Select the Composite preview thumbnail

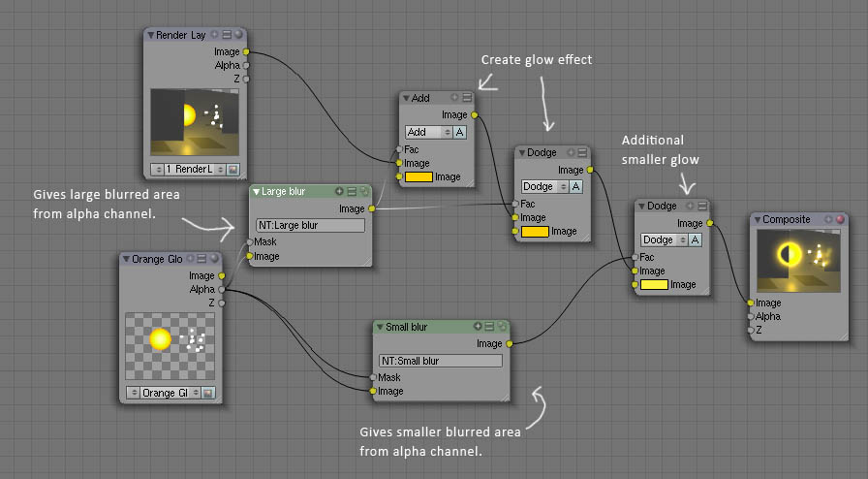799,261
